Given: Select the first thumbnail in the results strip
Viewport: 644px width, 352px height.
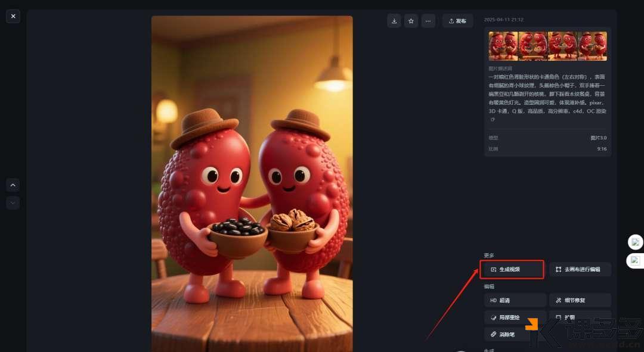Looking at the screenshot, I should (x=503, y=46).
